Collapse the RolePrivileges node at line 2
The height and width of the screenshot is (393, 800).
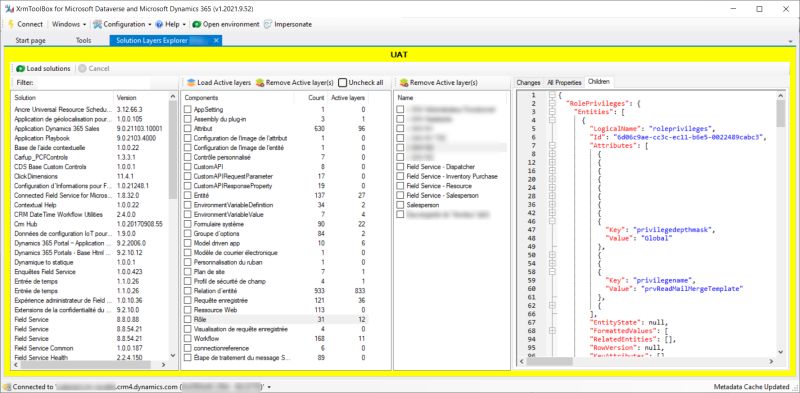[553, 103]
